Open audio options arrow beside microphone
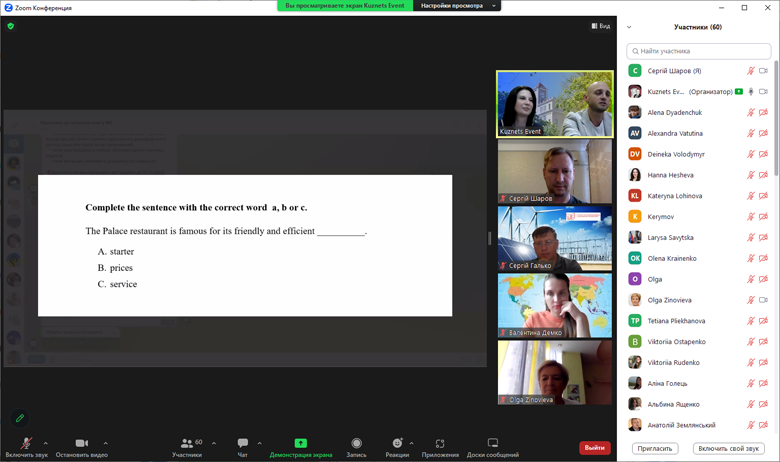 46,443
